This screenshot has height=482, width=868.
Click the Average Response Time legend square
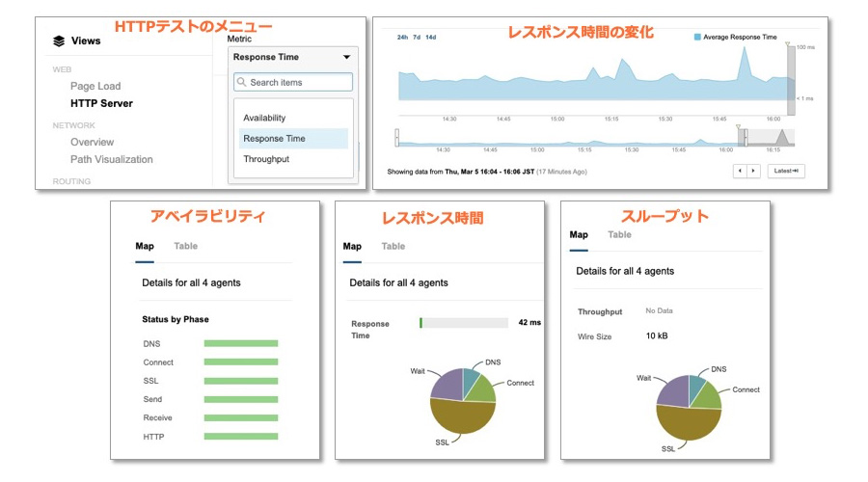click(697, 37)
